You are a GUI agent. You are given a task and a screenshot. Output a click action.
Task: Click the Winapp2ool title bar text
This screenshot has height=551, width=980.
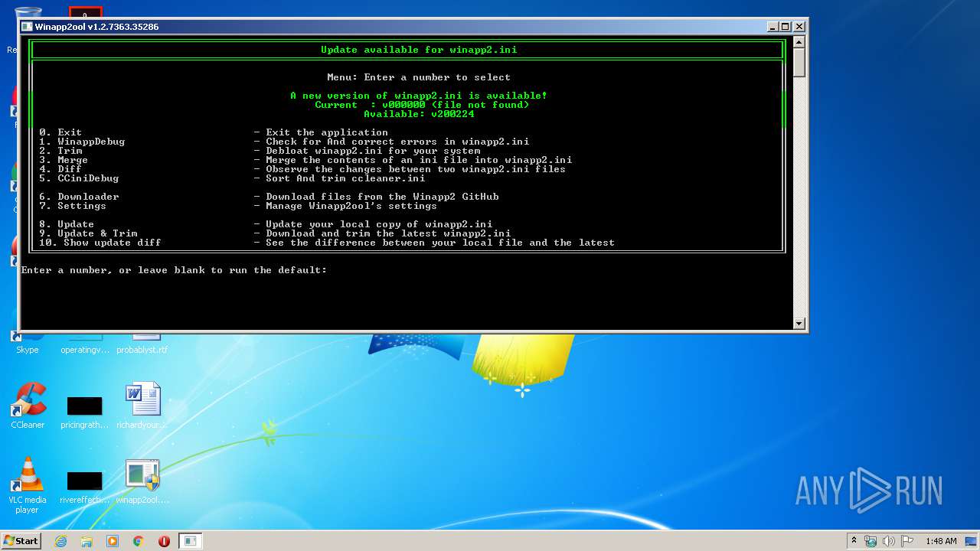[96, 27]
